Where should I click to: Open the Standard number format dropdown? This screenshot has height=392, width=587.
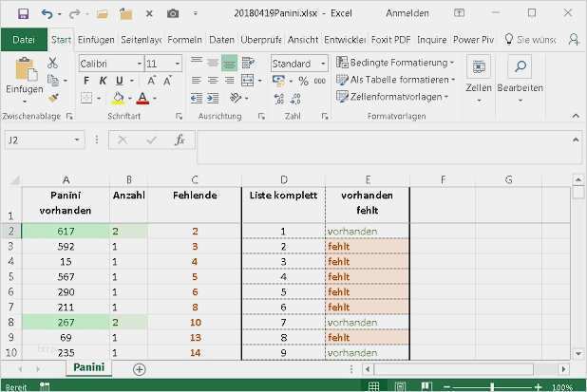coord(323,64)
